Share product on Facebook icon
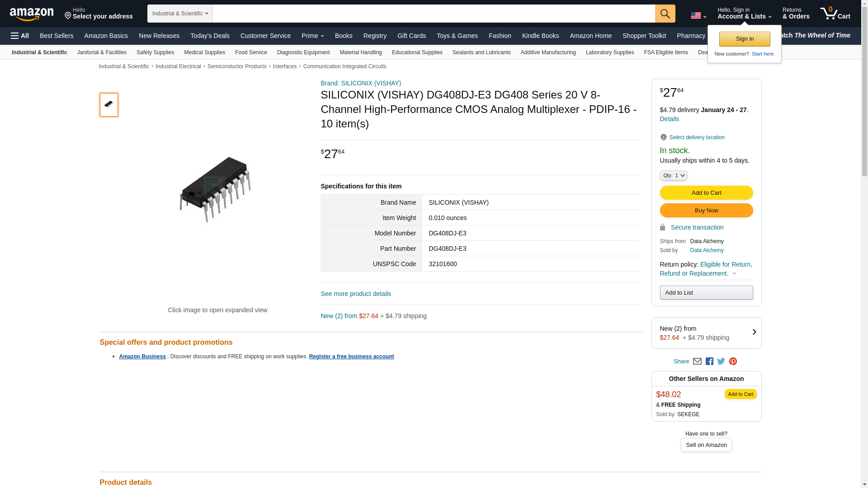Viewport: 868px width, 488px height. pos(709,361)
